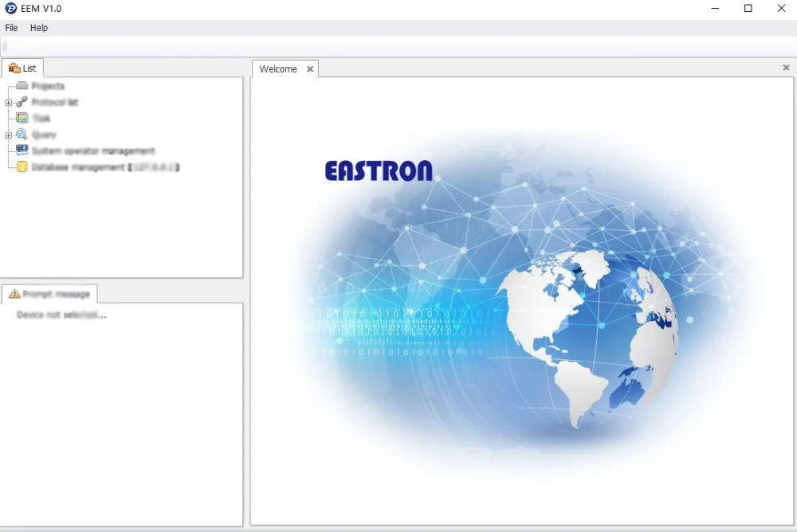The height and width of the screenshot is (532, 797).
Task: Click the EEM app icon in title bar
Action: tap(10, 9)
